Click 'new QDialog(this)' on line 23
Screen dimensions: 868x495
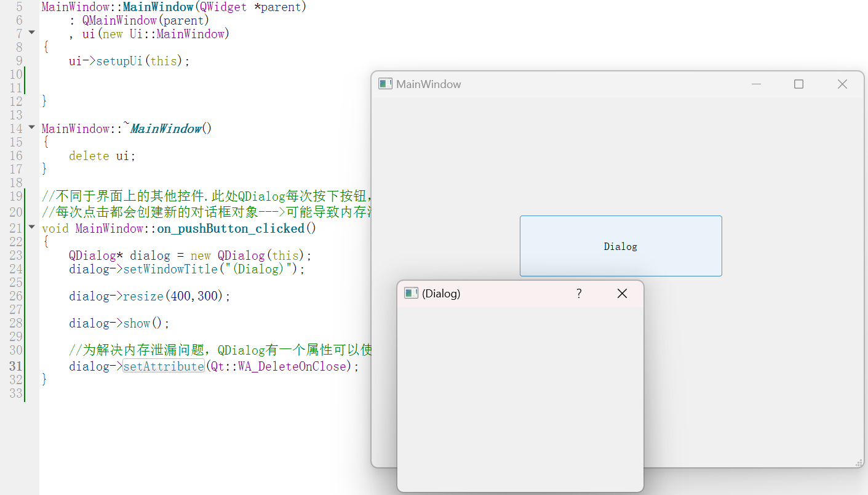tap(248, 256)
